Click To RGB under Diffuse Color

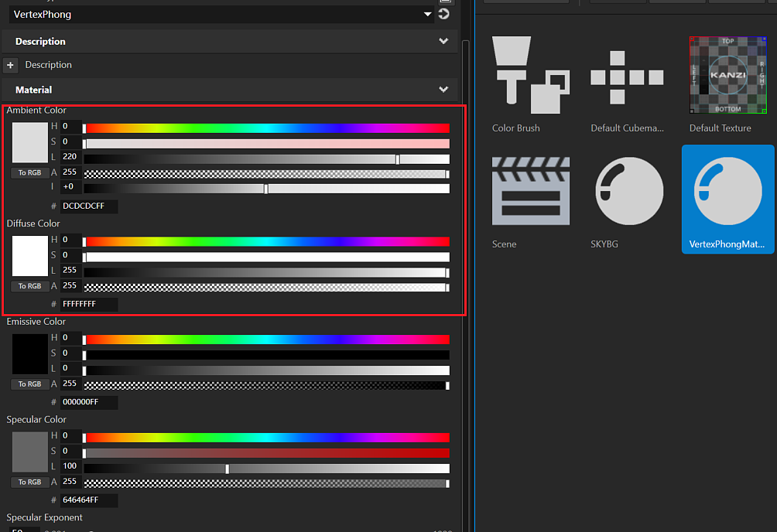(29, 286)
